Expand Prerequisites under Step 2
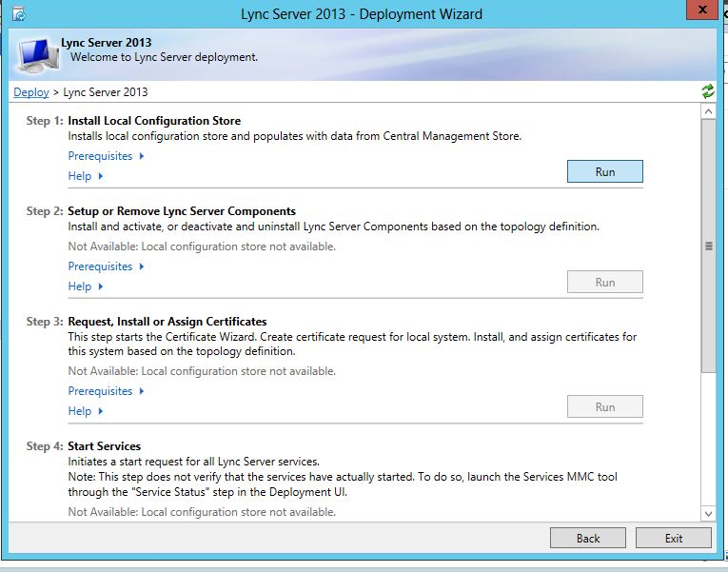 (x=106, y=266)
